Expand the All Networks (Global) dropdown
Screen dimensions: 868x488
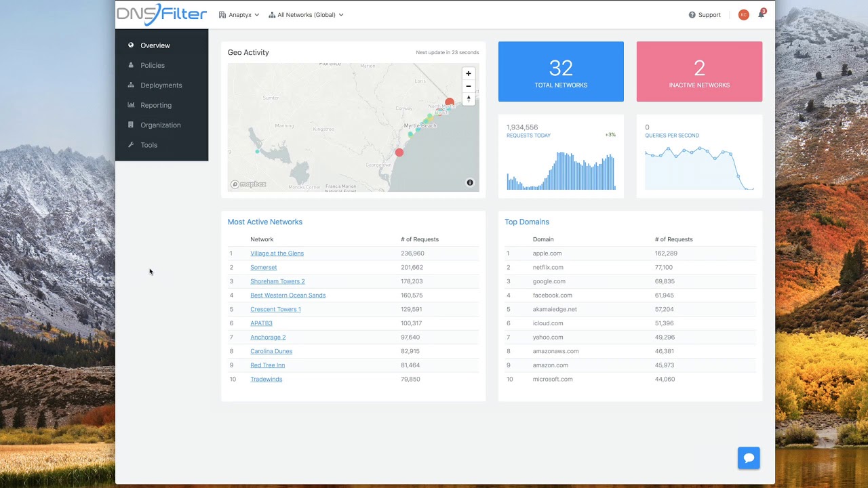[306, 15]
